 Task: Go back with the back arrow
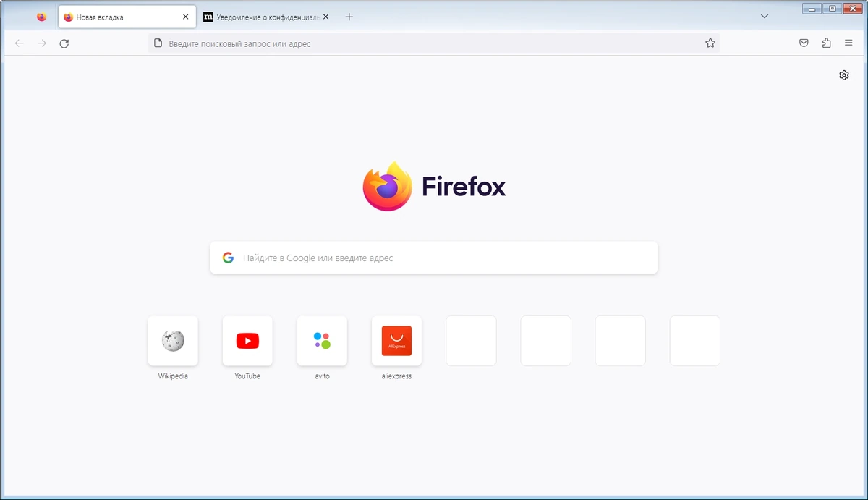[20, 43]
